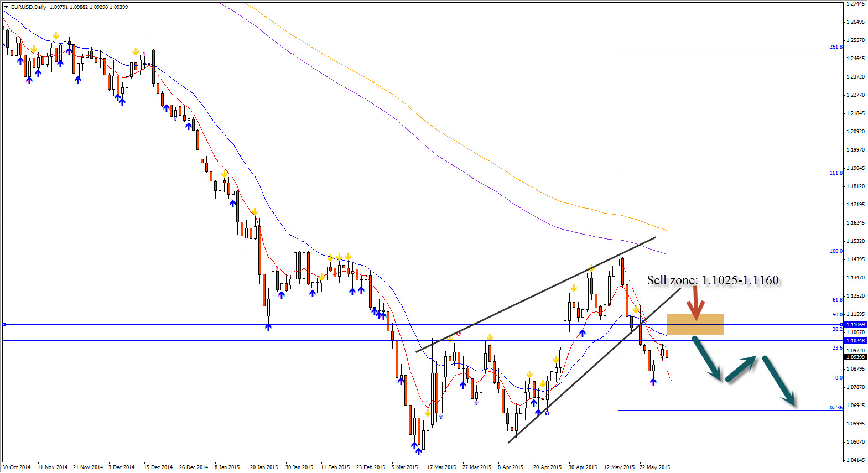Click the 26 Dec 2014 date label

coord(194,467)
